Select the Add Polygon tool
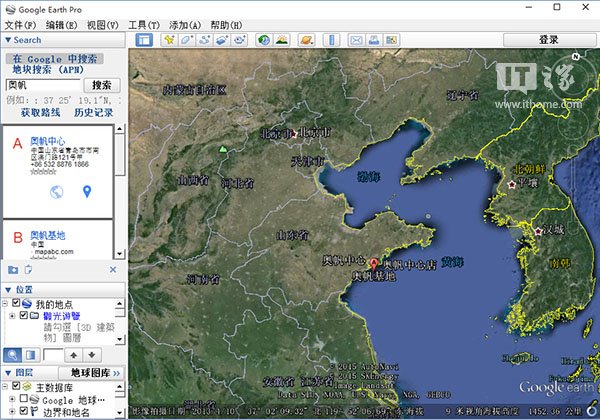Image resolution: width=600 pixels, height=420 pixels. pyautogui.click(x=186, y=40)
